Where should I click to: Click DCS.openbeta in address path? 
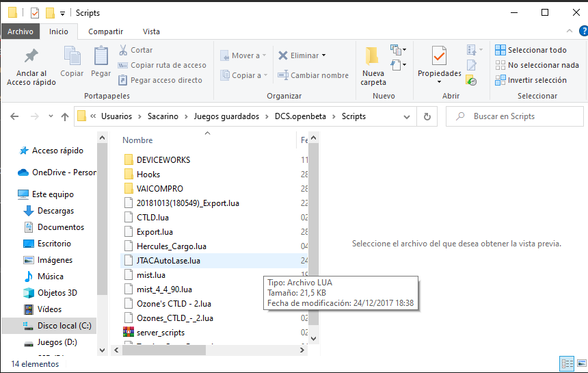click(300, 116)
